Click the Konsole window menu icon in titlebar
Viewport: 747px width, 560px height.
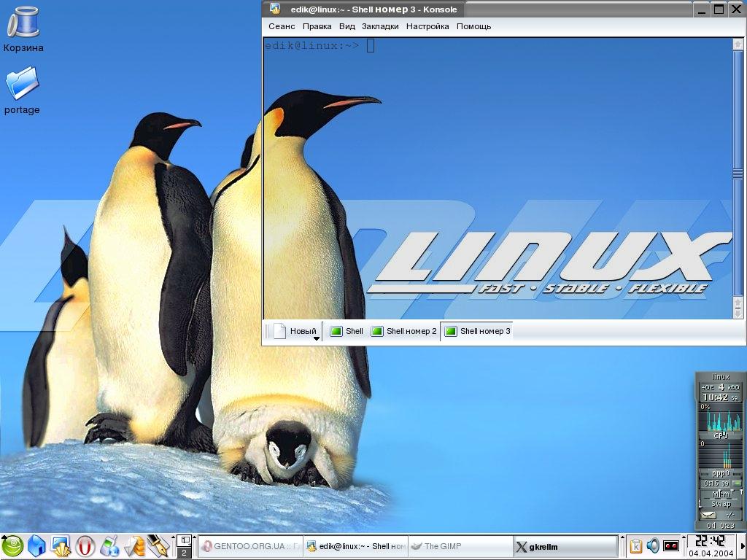[275, 9]
